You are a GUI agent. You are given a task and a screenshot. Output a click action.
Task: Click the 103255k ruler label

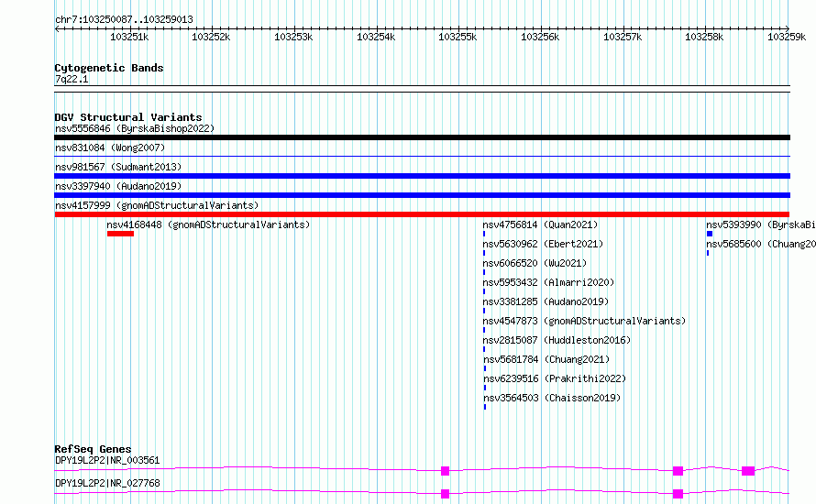click(458, 37)
